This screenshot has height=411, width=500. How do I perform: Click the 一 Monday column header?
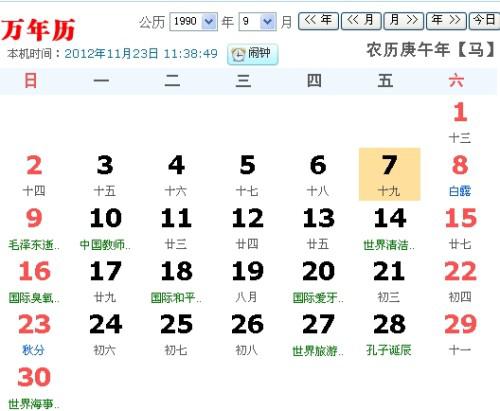102,81
